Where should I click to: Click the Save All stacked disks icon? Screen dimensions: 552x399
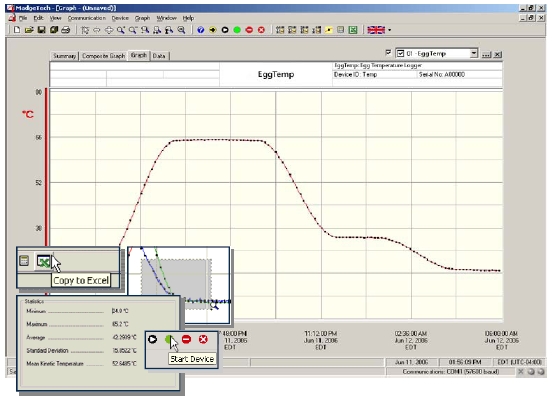coord(53,30)
